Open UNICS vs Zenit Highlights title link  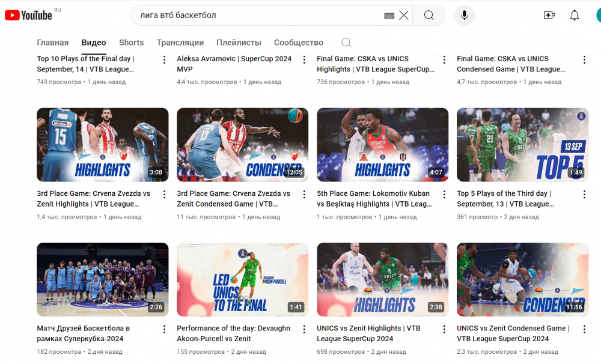point(368,333)
